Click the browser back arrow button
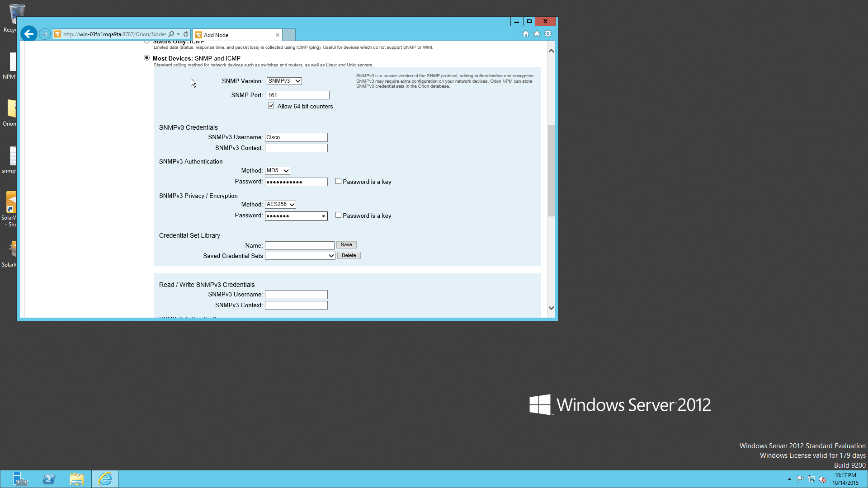 [29, 34]
